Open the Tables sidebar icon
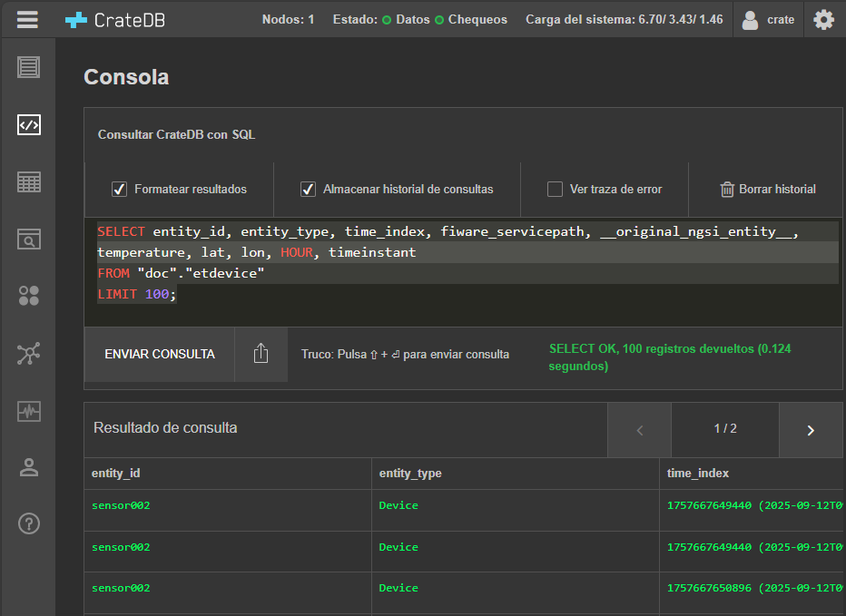 click(29, 182)
